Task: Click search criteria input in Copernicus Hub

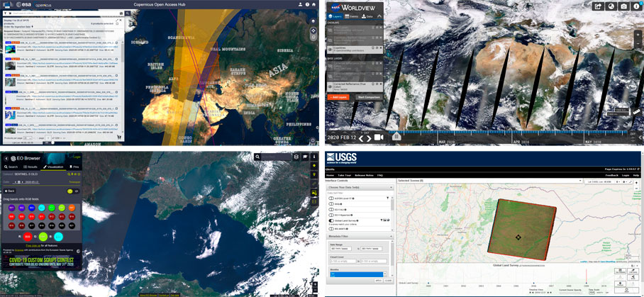Action: coord(65,13)
